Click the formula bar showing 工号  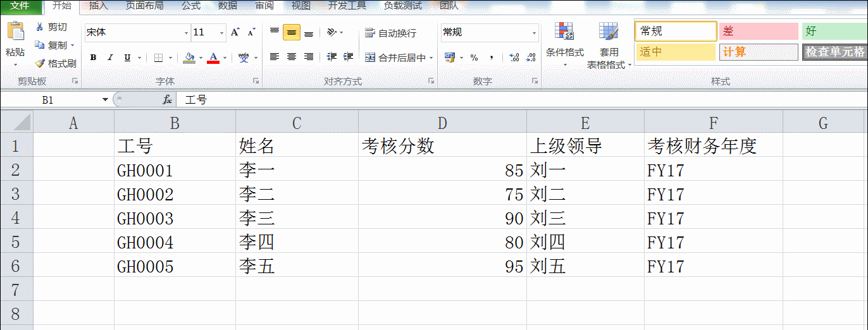pos(522,100)
